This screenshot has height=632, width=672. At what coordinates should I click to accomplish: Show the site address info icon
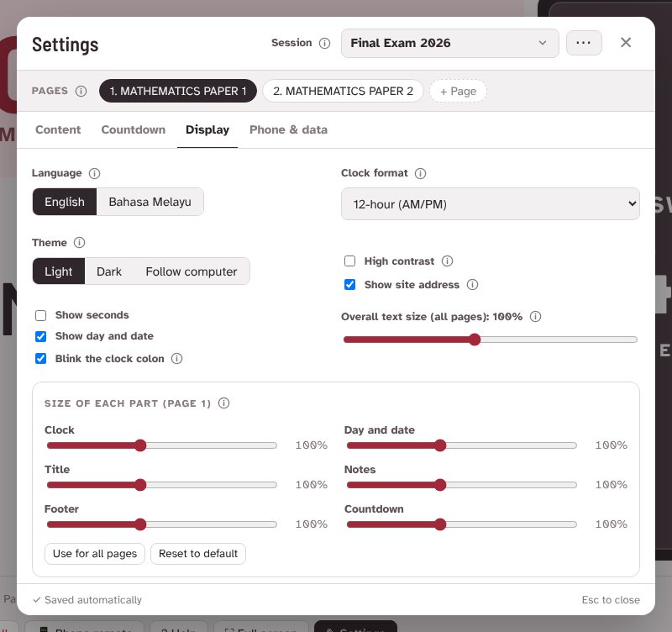(472, 285)
